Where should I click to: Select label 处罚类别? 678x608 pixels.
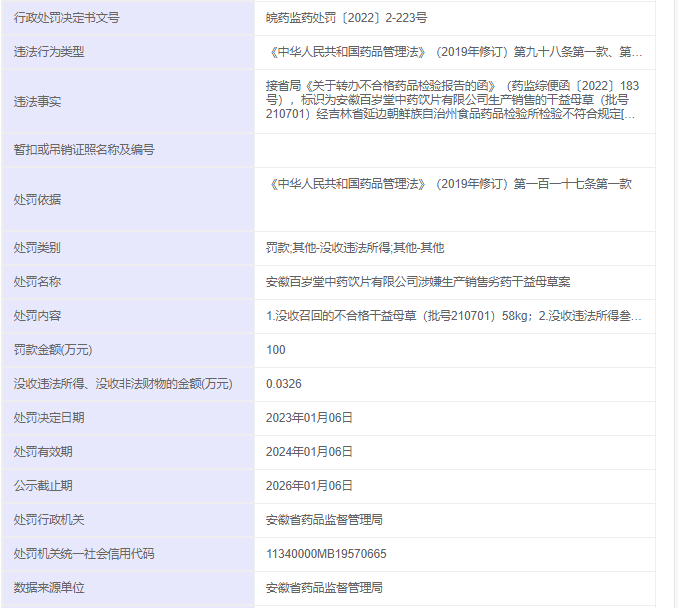coord(37,248)
